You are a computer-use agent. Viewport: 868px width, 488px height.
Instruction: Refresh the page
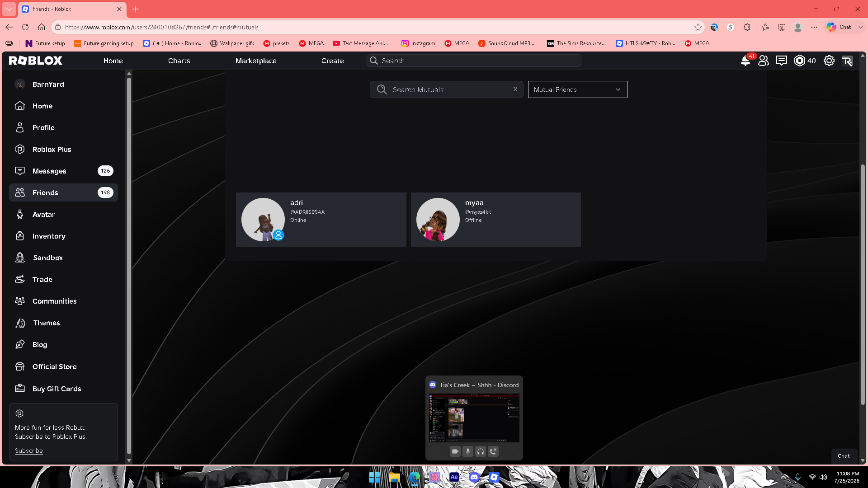pyautogui.click(x=25, y=27)
